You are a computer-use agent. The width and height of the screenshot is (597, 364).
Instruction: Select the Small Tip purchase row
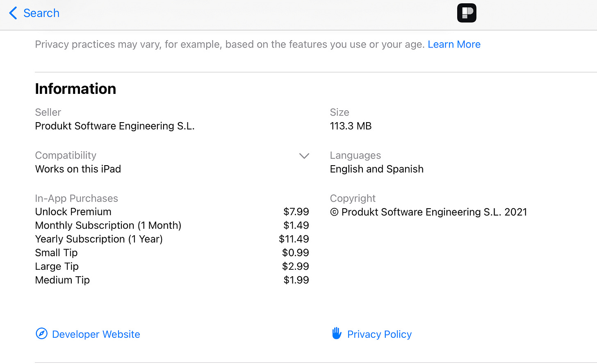point(172,253)
